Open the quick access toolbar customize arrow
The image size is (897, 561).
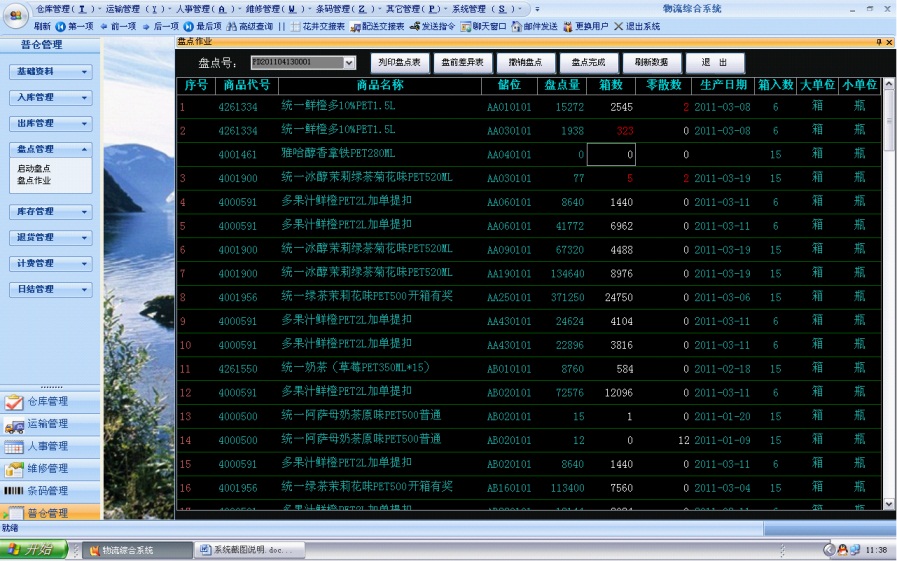tap(537, 9)
